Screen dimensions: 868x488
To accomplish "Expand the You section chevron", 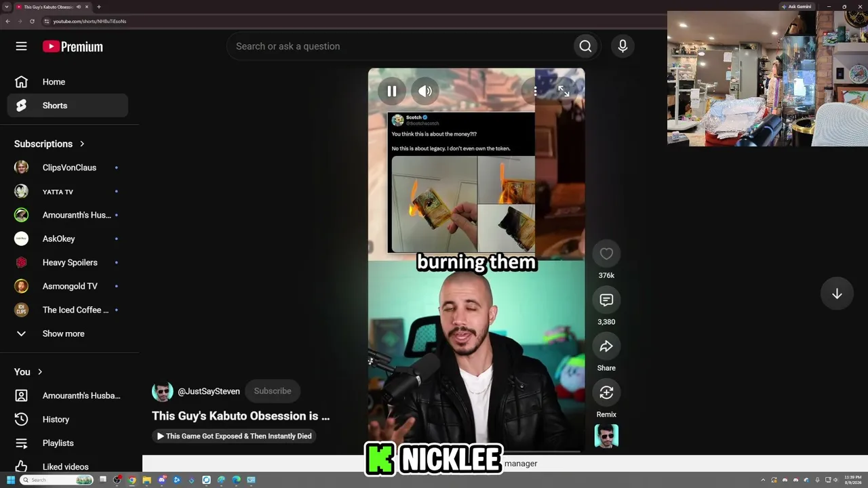I will pos(40,372).
